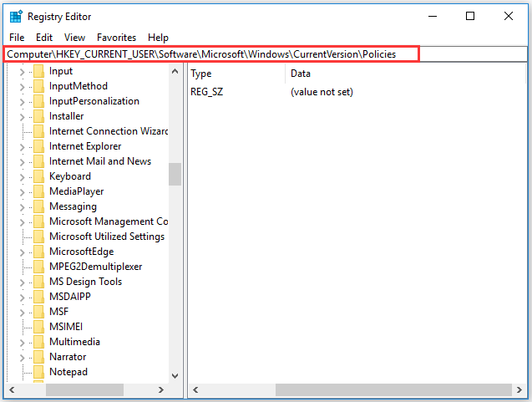The height and width of the screenshot is (402, 532).
Task: Select the Internet Mail and News folder icon
Action: [38, 161]
